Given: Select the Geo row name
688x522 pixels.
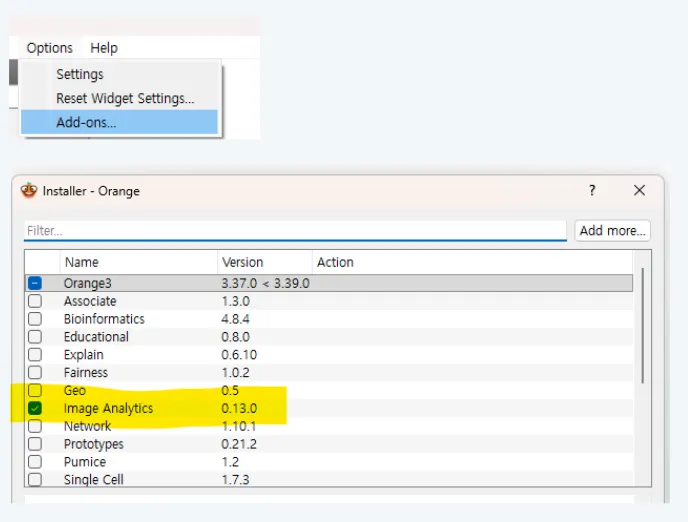Looking at the screenshot, I should 75,390.
